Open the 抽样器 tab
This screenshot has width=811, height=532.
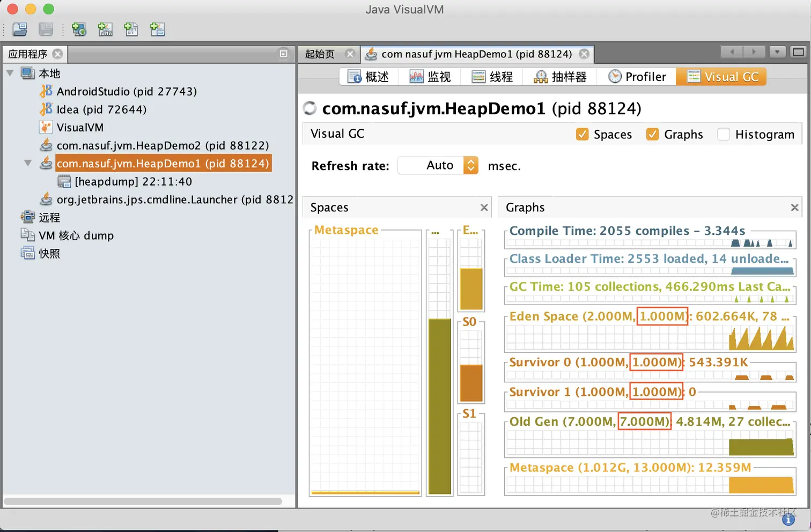(560, 77)
